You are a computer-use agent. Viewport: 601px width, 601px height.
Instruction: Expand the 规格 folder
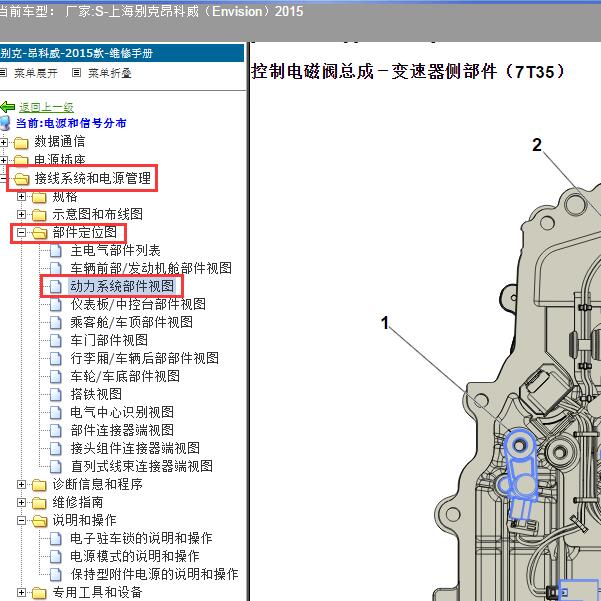[x=21, y=197]
